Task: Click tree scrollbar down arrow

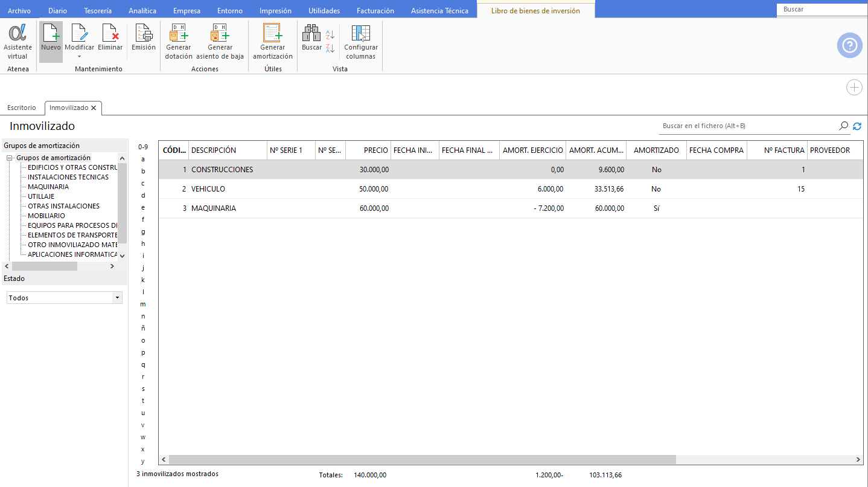Action: click(123, 256)
